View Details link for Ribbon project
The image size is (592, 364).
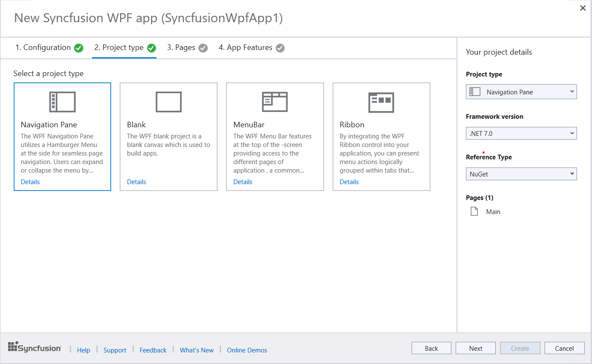[349, 182]
